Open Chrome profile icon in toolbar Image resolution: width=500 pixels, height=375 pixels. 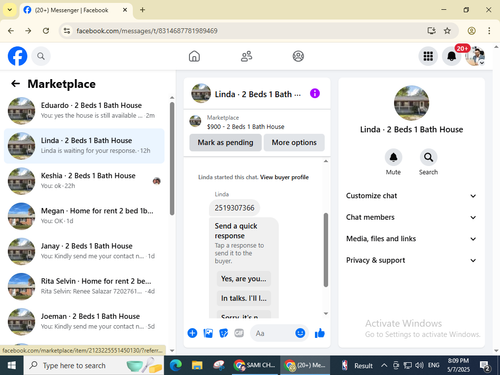pos(471,31)
